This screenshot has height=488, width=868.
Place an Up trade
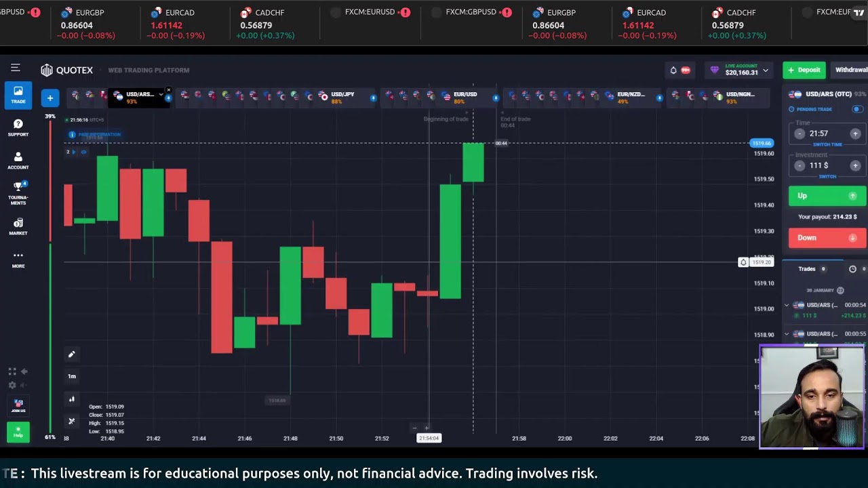click(827, 196)
